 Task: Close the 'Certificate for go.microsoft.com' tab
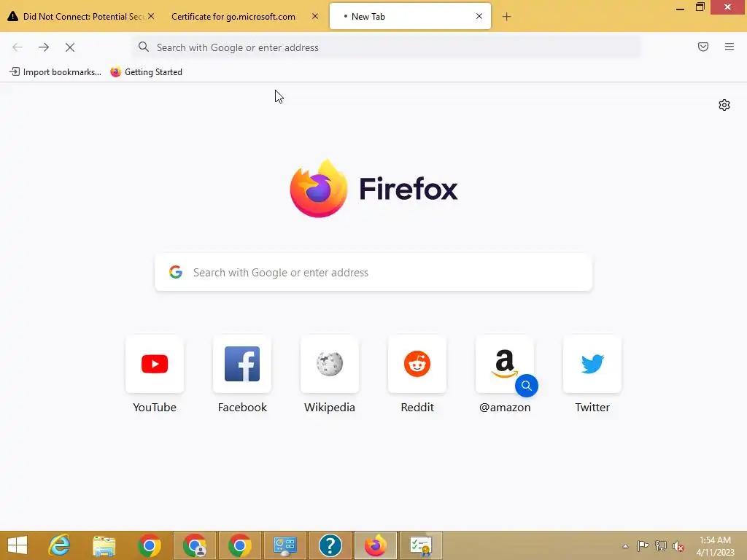point(315,16)
